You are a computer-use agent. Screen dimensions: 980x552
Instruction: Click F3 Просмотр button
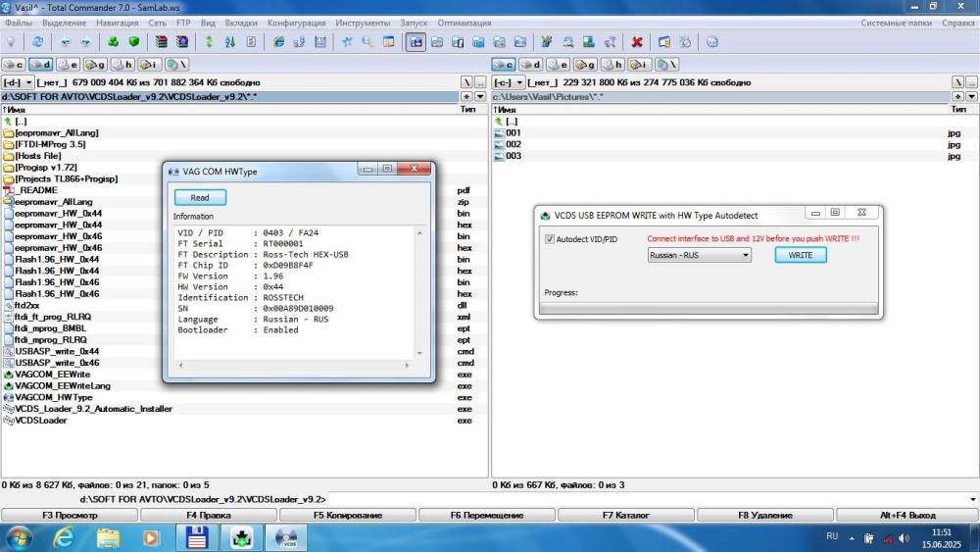click(x=70, y=515)
